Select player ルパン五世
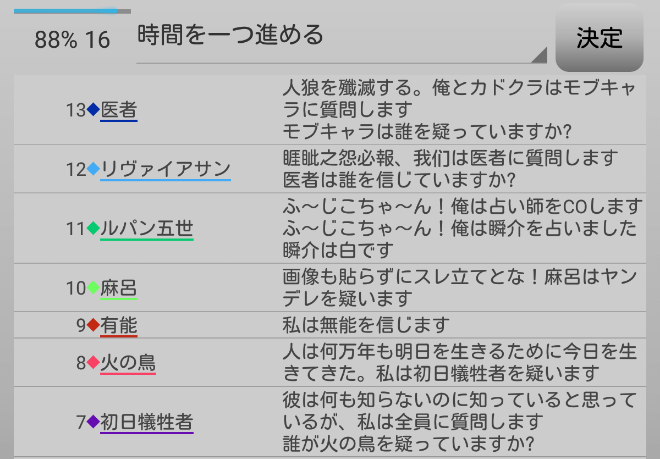This screenshot has height=459, width=660. pos(147,228)
